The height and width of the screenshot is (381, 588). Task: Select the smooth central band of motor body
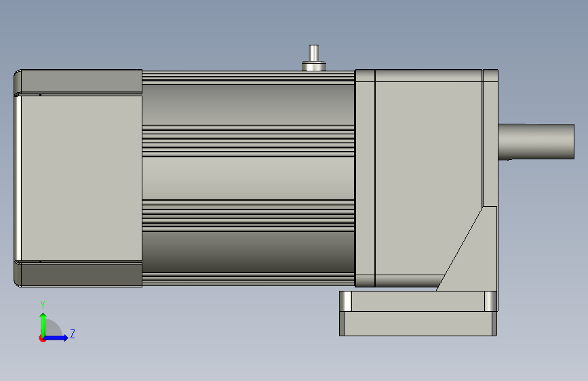[x=248, y=178]
